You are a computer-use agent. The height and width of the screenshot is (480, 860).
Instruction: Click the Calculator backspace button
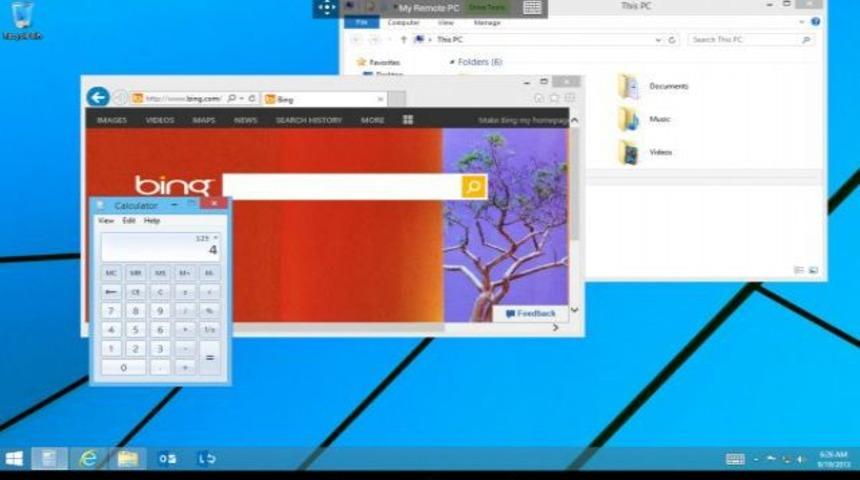click(x=111, y=292)
